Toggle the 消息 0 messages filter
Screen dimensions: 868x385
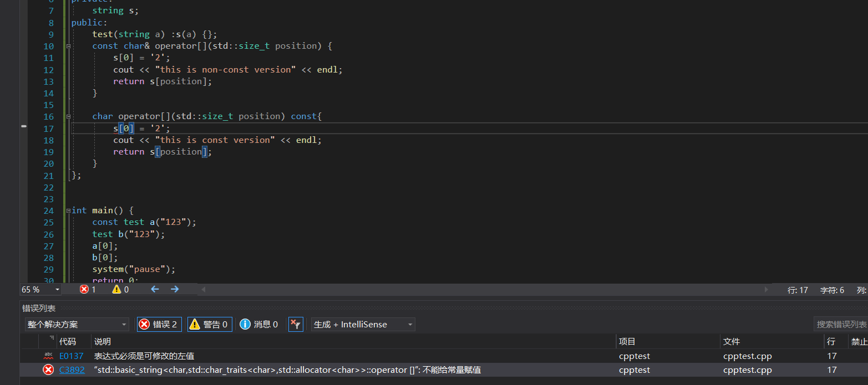coord(259,325)
